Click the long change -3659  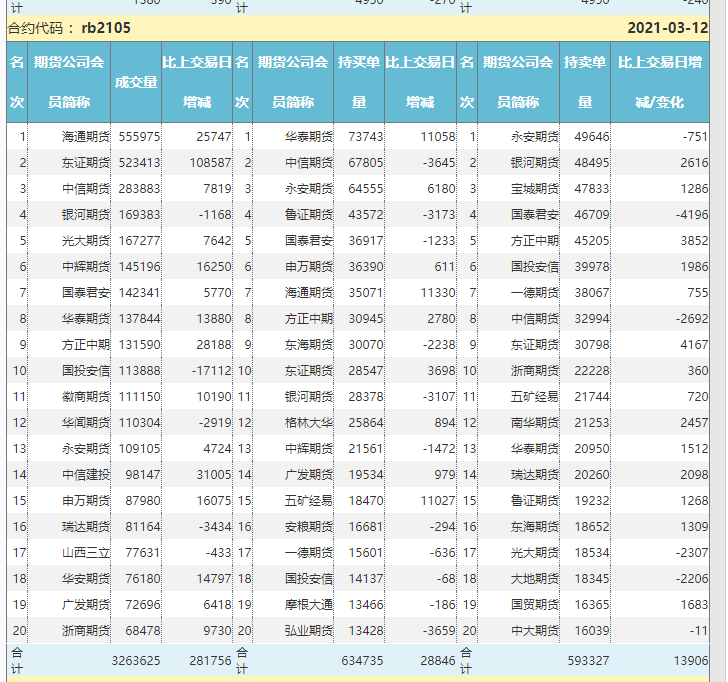[439, 630]
